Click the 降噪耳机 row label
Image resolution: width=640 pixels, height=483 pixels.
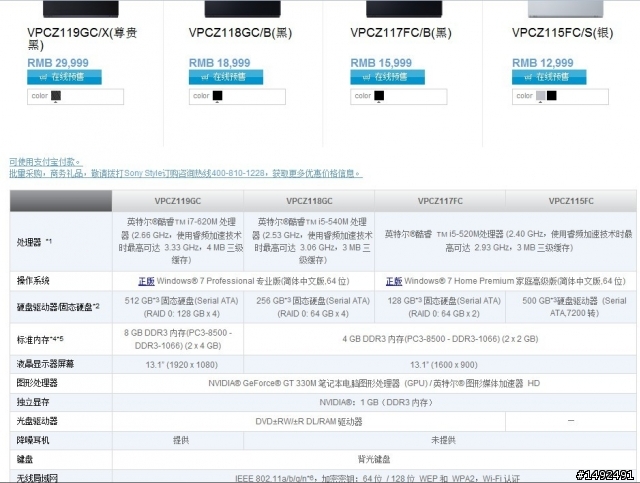click(33, 440)
